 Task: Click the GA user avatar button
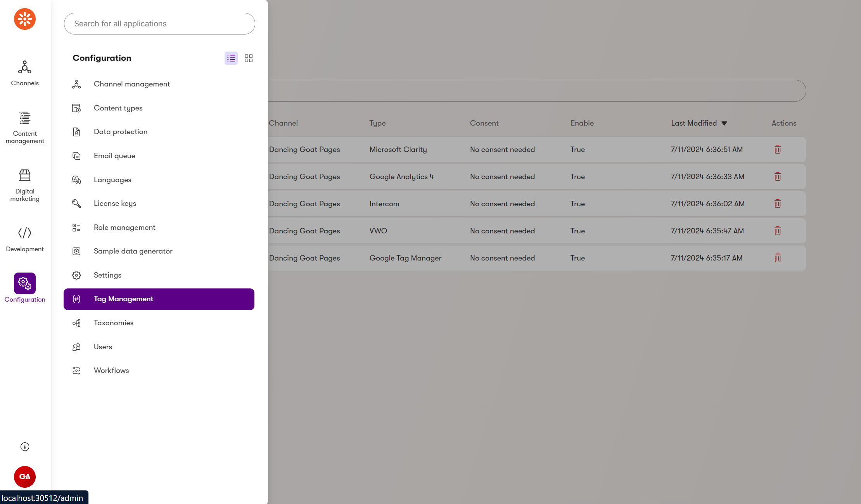[24, 476]
